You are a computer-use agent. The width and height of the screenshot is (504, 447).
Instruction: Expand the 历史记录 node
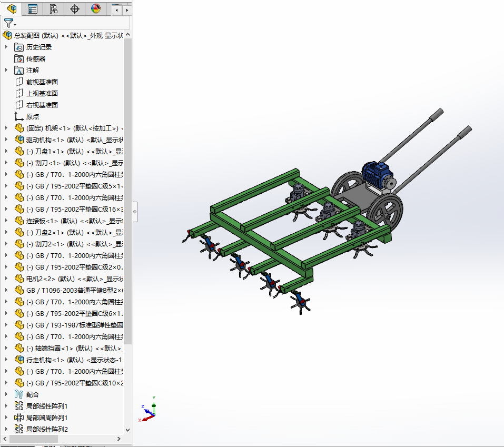6,47
